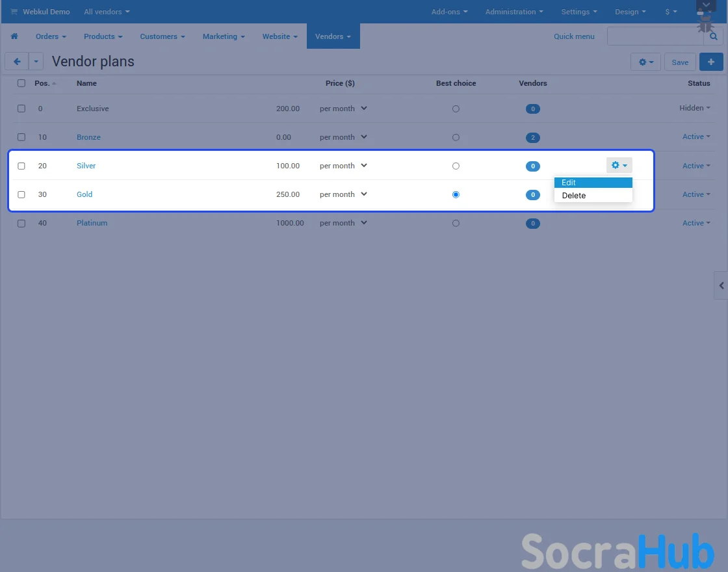Click the back arrow button

[16, 62]
